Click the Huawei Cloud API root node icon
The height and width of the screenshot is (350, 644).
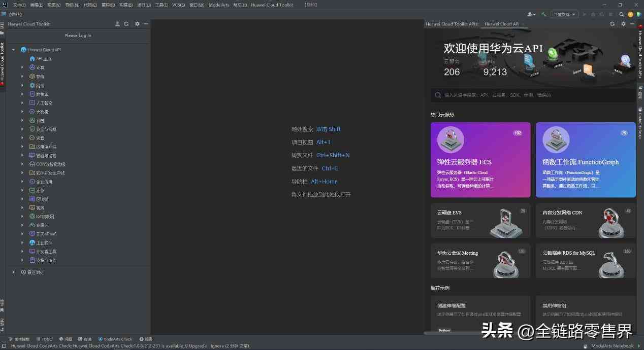point(23,50)
